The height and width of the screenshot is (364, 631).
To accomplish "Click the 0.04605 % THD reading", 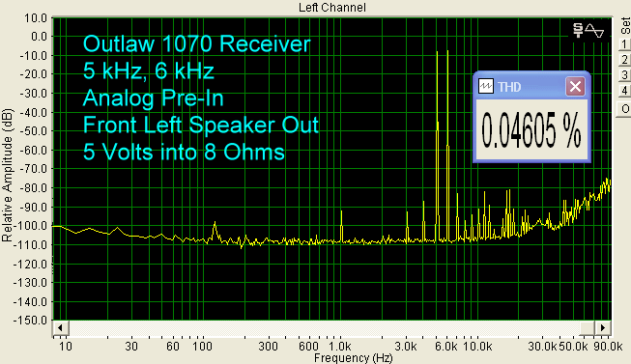I will point(531,130).
